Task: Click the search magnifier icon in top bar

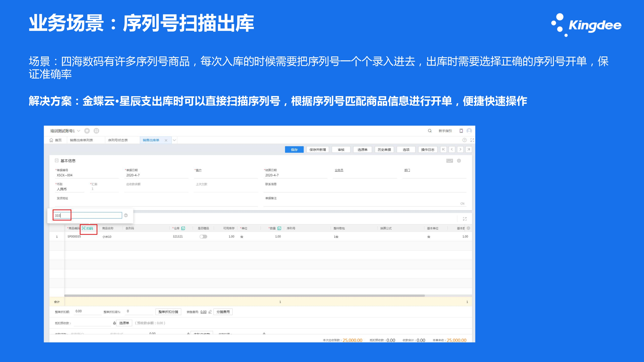Action: [430, 131]
